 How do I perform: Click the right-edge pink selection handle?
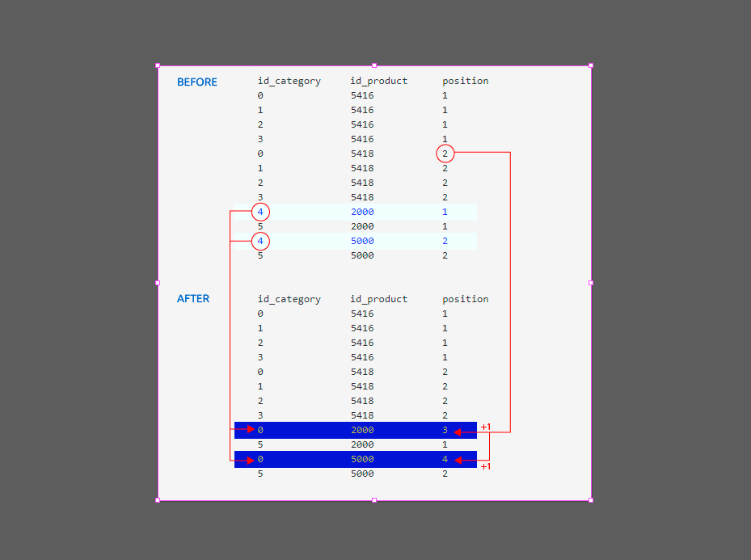[589, 284]
